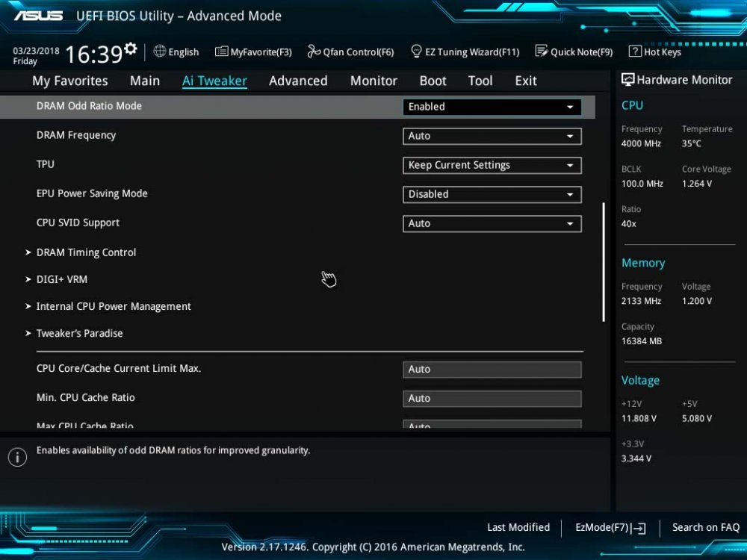The height and width of the screenshot is (560, 747).
Task: Click the EZ Tuning Wizard bulb icon
Action: [416, 51]
